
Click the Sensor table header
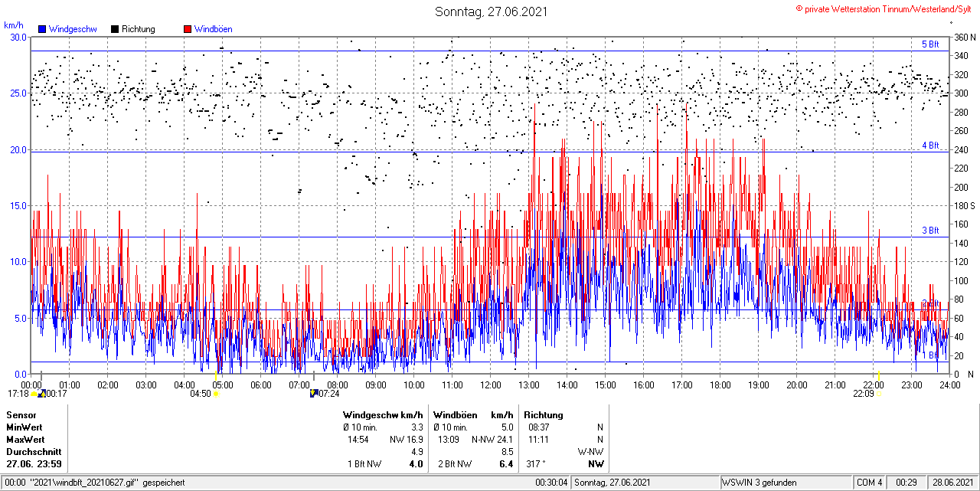tap(21, 415)
